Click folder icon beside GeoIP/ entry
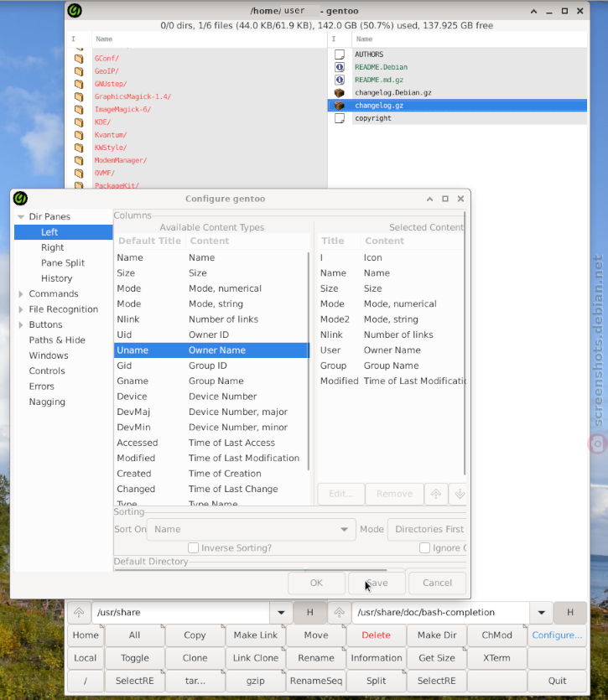 click(79, 71)
